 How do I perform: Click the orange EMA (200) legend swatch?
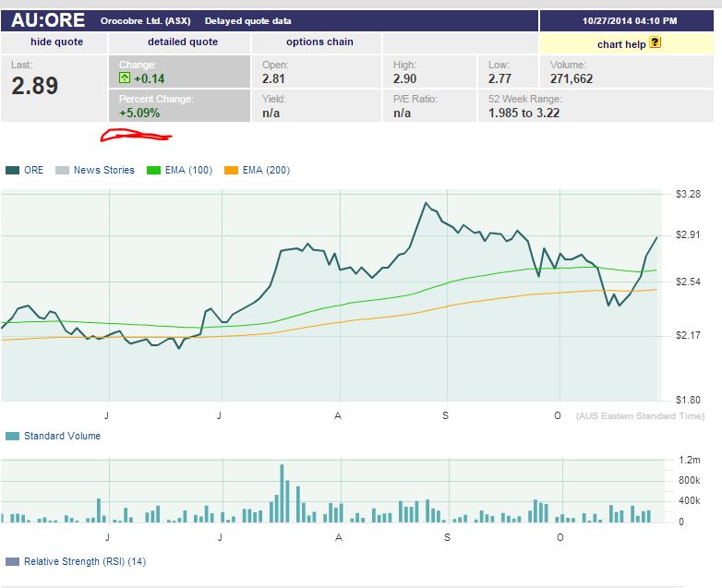point(231,170)
